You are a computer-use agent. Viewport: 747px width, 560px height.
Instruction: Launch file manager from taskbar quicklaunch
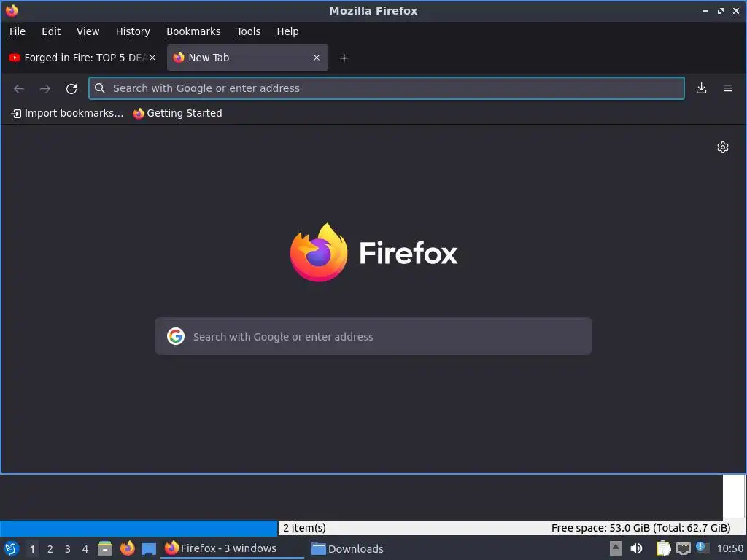click(105, 548)
